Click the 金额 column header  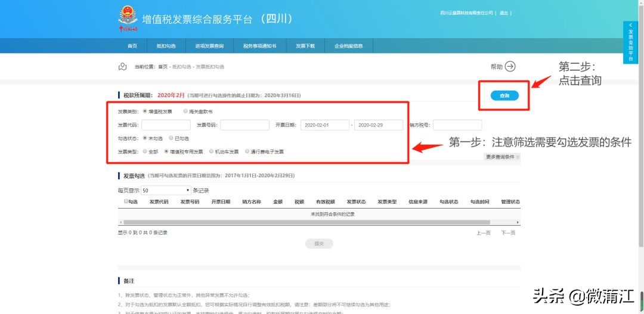[278, 202]
